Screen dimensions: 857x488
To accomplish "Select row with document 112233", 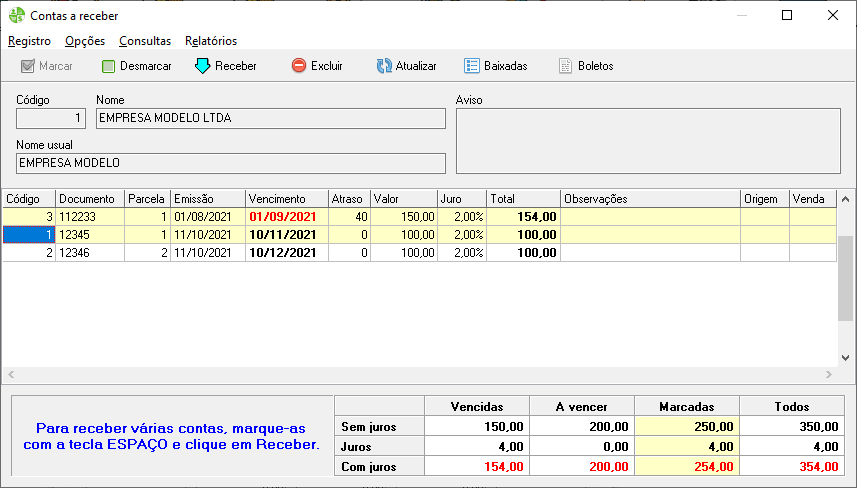I will click(90, 216).
